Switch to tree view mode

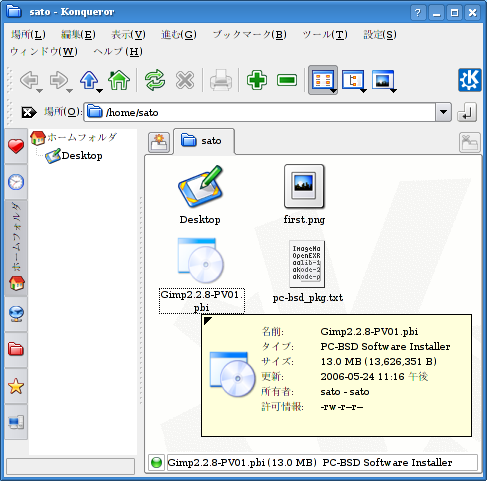[x=352, y=80]
